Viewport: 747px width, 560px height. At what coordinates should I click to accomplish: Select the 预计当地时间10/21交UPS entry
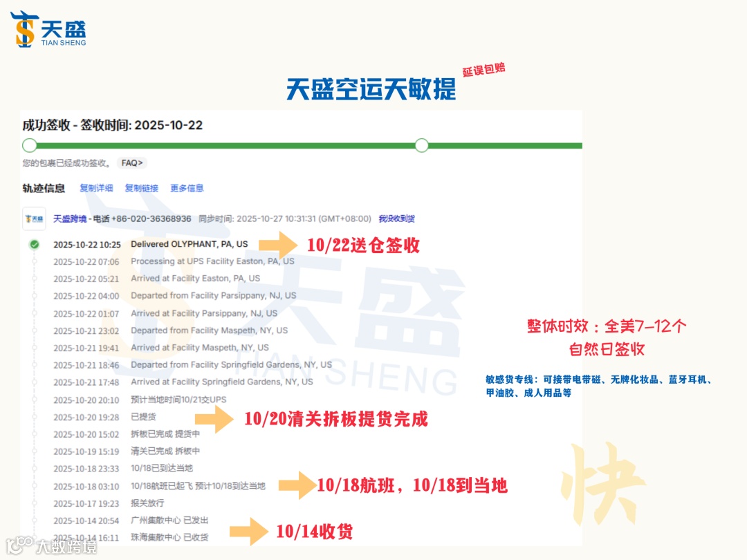click(178, 400)
